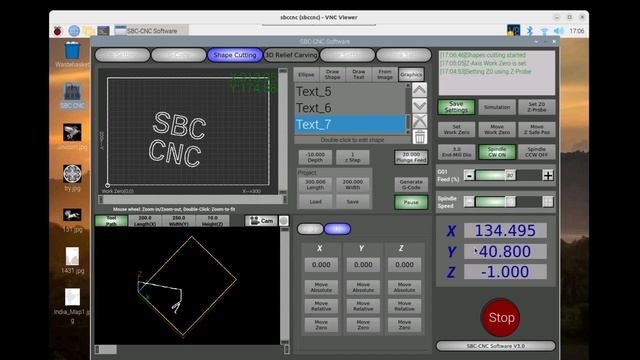Select the Draw Text tab
The height and width of the screenshot is (360, 640).
[358, 74]
